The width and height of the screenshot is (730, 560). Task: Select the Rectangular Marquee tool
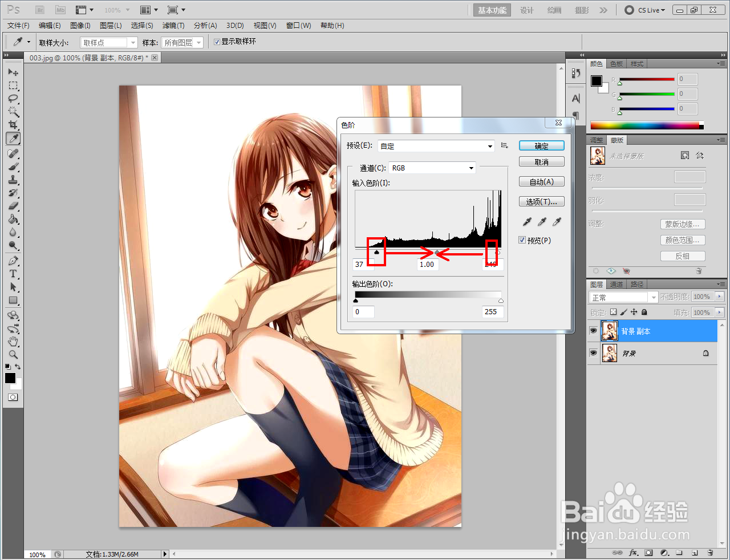pyautogui.click(x=13, y=86)
